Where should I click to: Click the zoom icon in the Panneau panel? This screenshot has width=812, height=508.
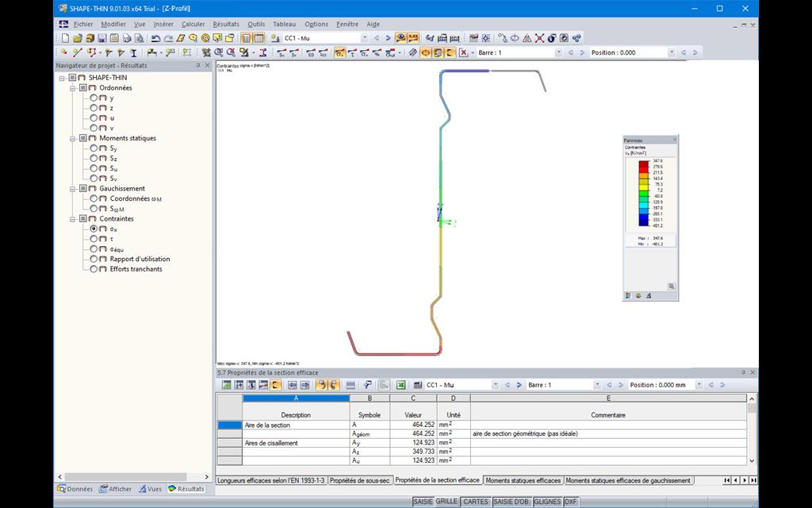[671, 286]
